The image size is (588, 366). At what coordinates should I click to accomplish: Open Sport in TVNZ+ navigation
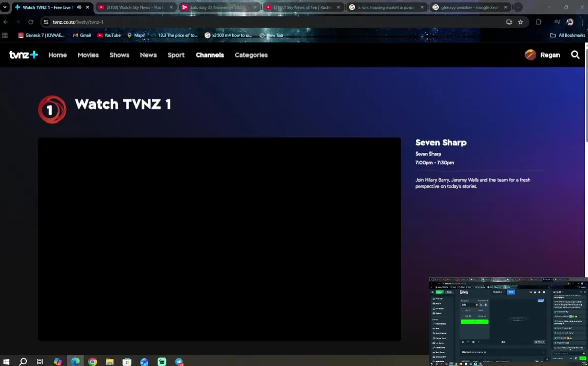(x=176, y=55)
